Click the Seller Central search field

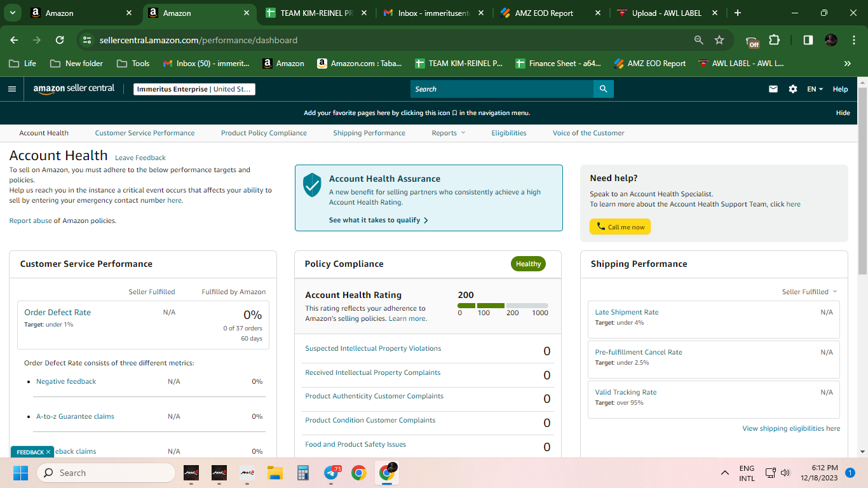pyautogui.click(x=502, y=89)
